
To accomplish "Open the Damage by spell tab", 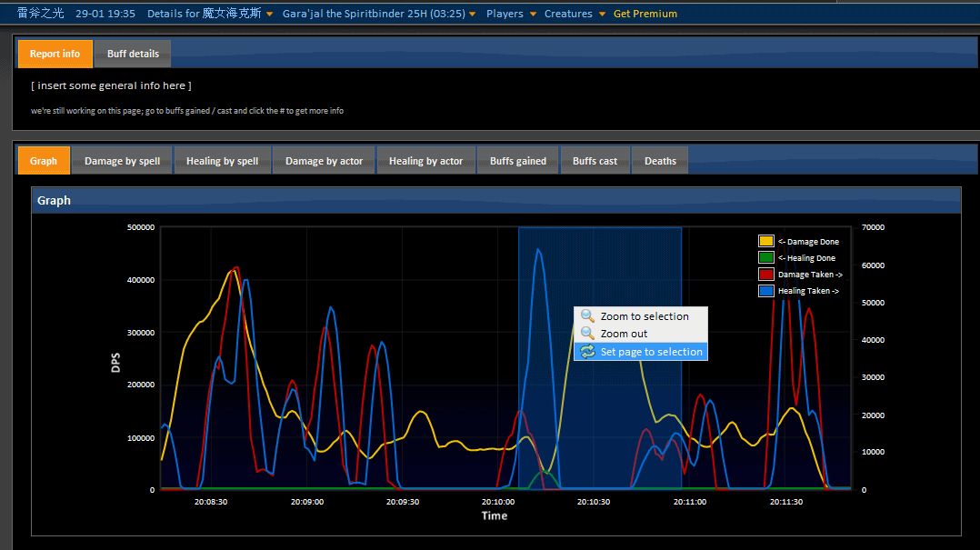I will point(123,161).
